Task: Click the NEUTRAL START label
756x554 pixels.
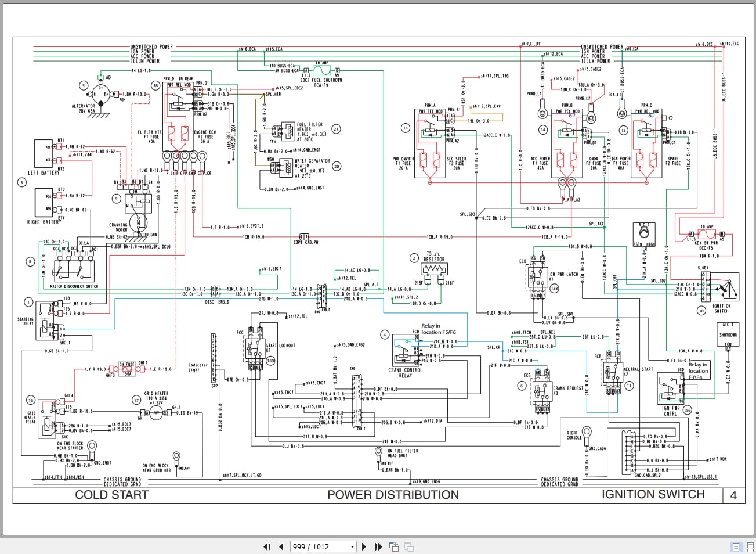Action: (638, 369)
